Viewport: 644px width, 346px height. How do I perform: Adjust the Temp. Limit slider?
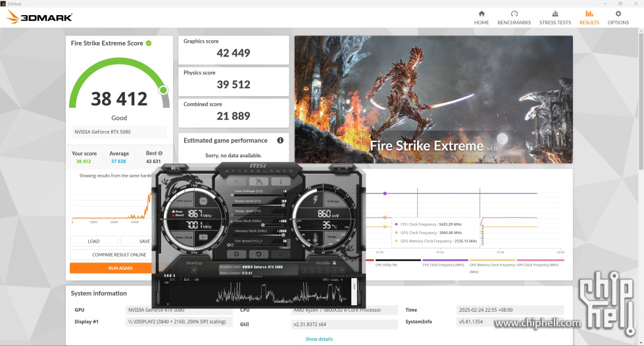(x=257, y=215)
